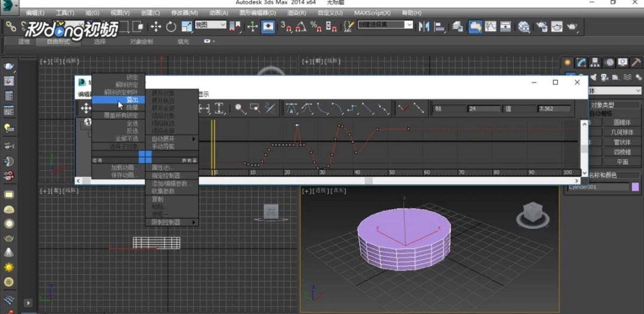
Task: Click the Use Pivot Point Center icon
Action: pyautogui.click(x=236, y=27)
